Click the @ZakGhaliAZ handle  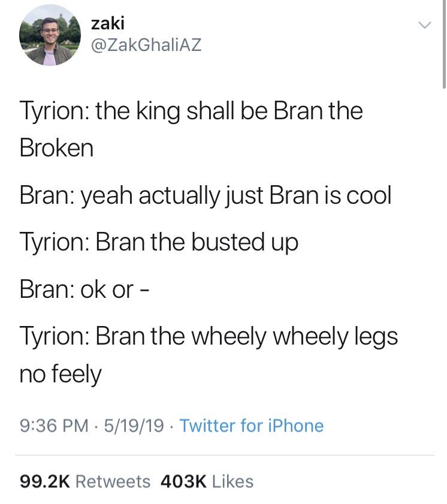tap(146, 45)
